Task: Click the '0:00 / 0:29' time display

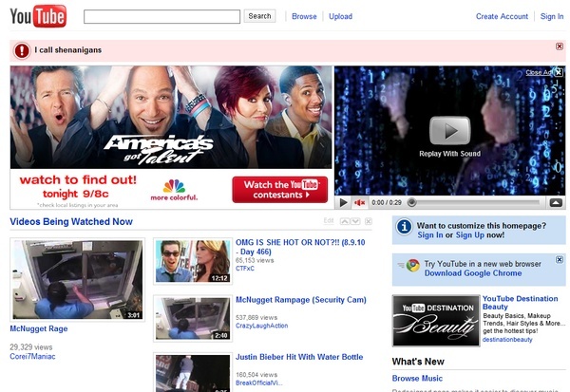Action: tap(387, 203)
